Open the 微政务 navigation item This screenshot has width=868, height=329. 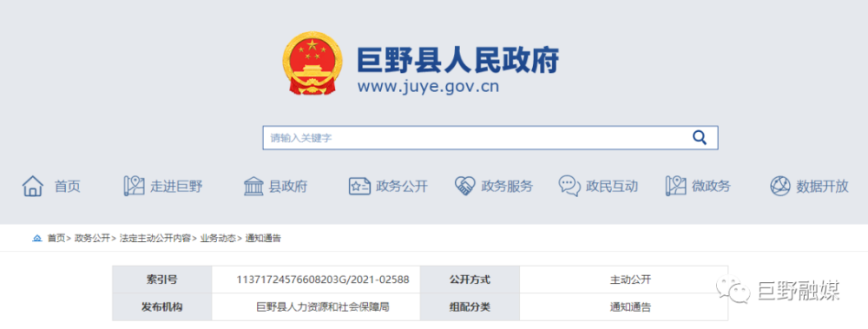(711, 187)
